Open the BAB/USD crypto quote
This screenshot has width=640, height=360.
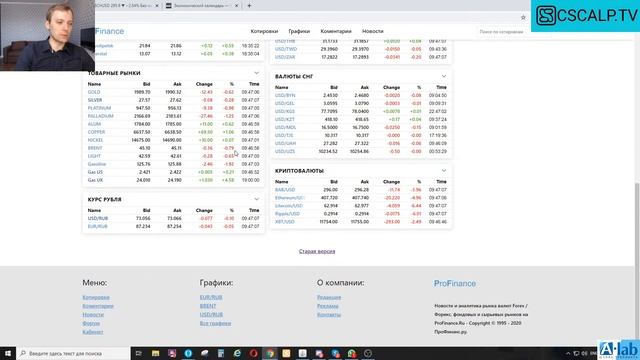tap(285, 190)
